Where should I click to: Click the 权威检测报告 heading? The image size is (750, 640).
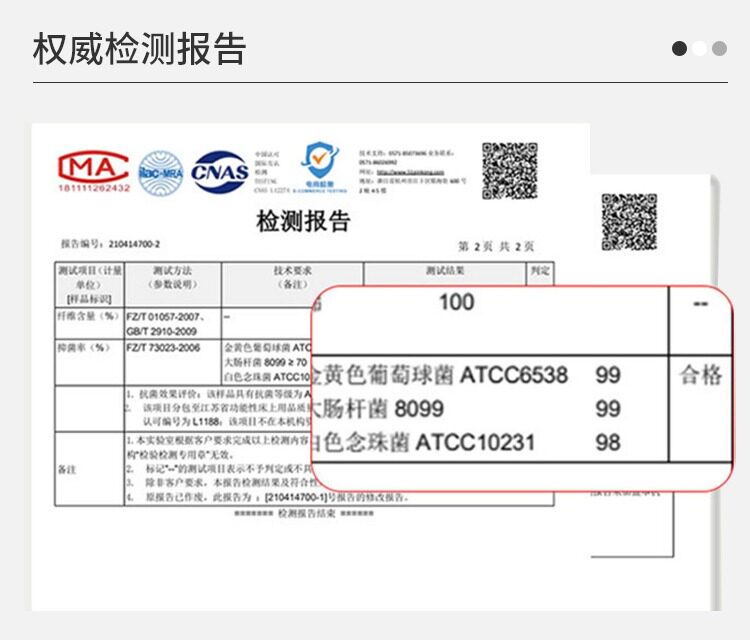point(139,49)
